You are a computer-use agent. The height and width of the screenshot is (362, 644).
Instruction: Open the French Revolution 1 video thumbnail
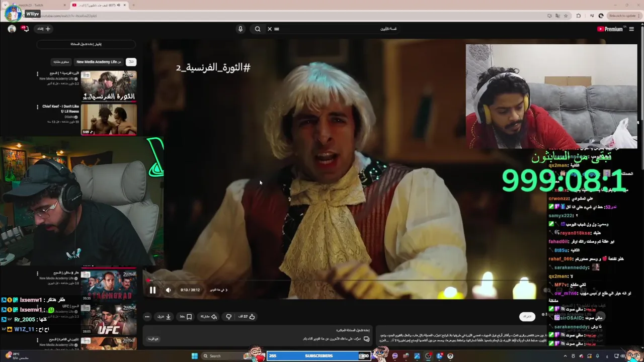[x=109, y=86]
